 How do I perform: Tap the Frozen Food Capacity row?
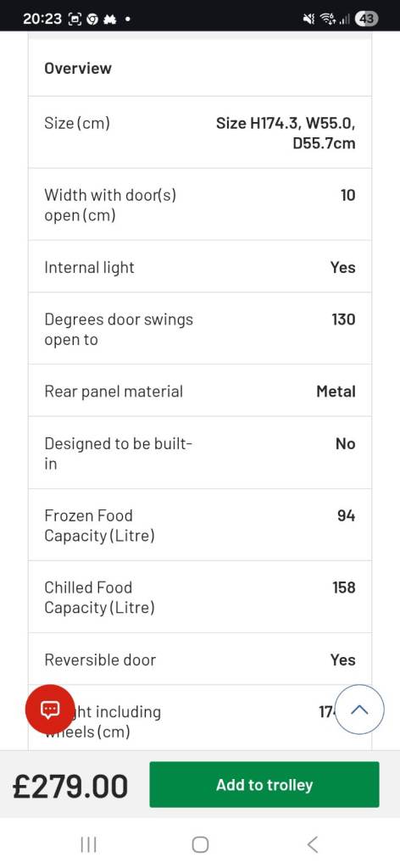coord(200,525)
